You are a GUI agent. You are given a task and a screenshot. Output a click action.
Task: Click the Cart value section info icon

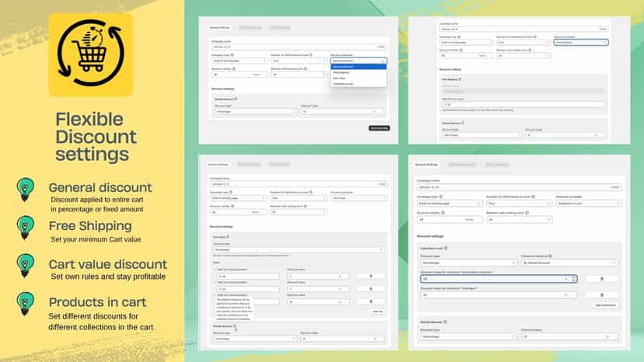coord(228,237)
